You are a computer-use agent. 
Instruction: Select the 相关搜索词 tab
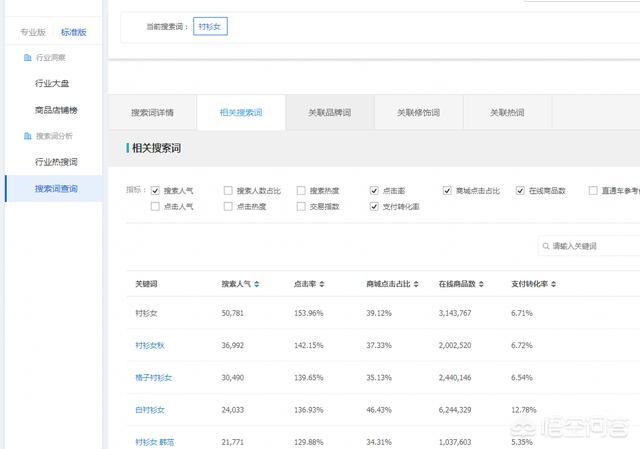click(x=241, y=113)
